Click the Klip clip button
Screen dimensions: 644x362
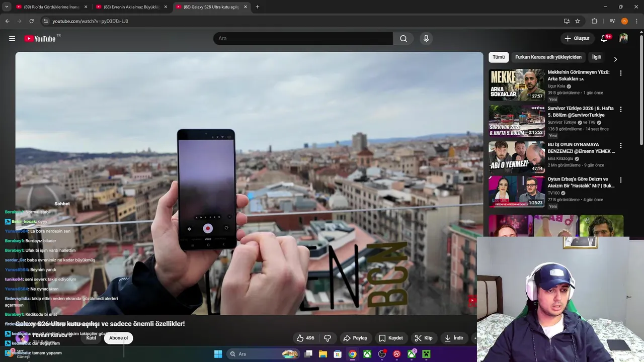click(x=424, y=338)
